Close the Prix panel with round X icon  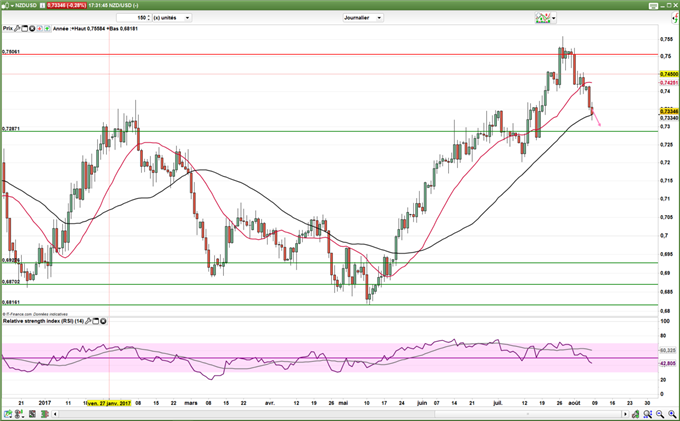(x=32, y=29)
